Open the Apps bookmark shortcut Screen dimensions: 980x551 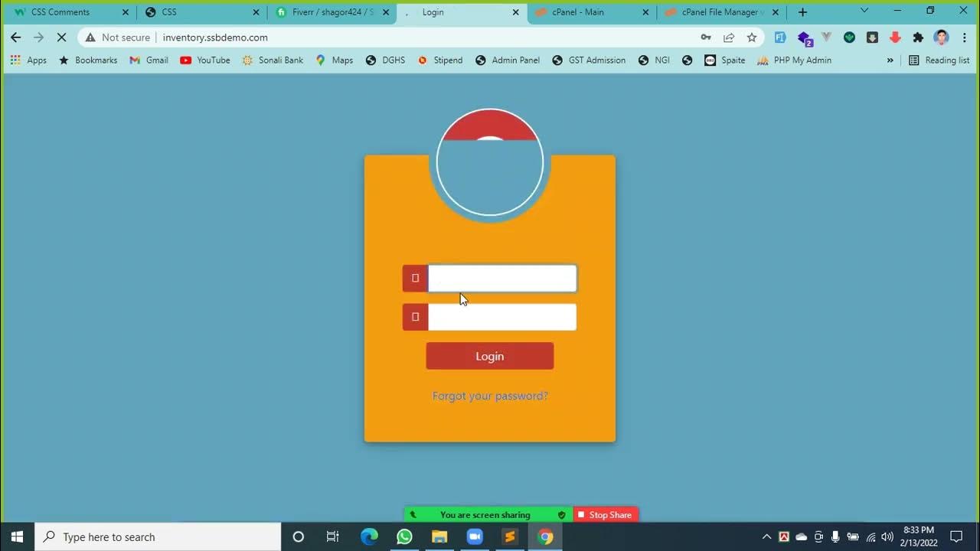coord(28,60)
